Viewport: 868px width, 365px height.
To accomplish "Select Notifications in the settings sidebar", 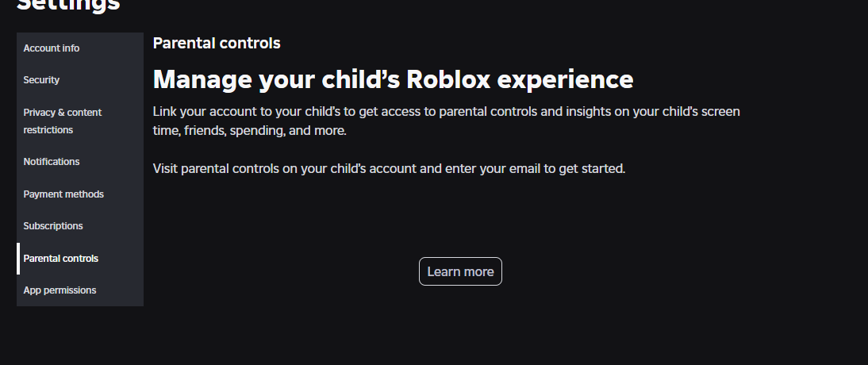I will coord(52,162).
